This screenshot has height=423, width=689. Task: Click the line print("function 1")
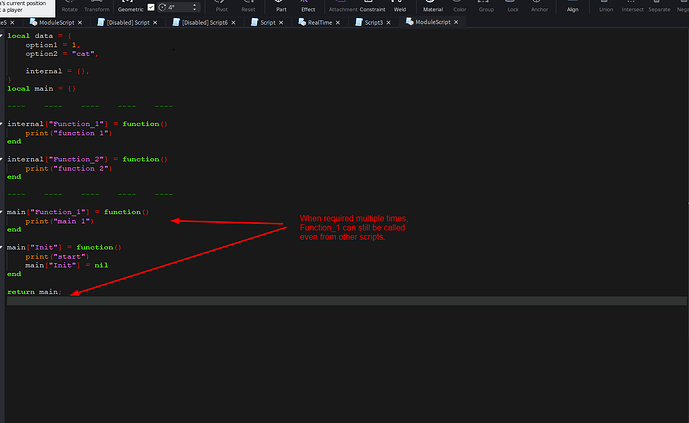(69, 133)
